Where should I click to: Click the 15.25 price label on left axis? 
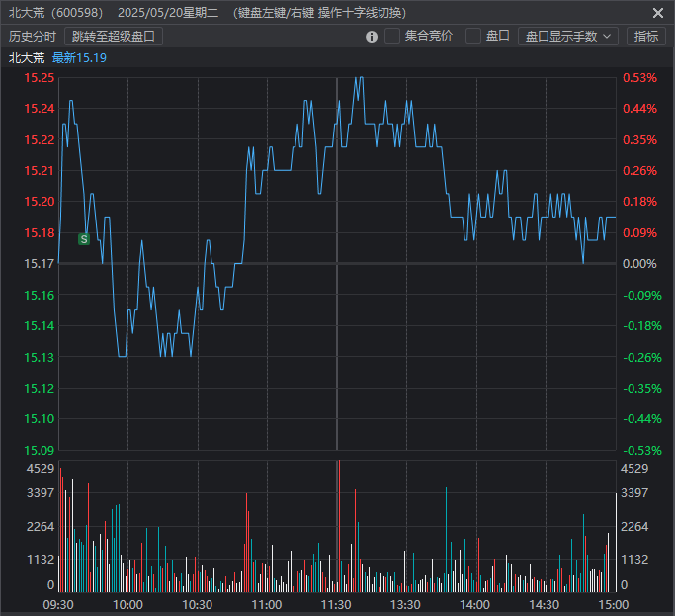[40, 78]
